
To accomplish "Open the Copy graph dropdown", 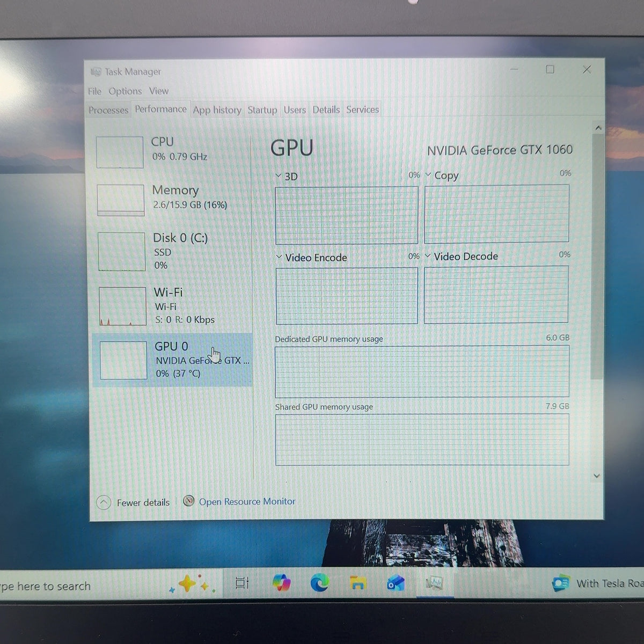I will [x=428, y=174].
